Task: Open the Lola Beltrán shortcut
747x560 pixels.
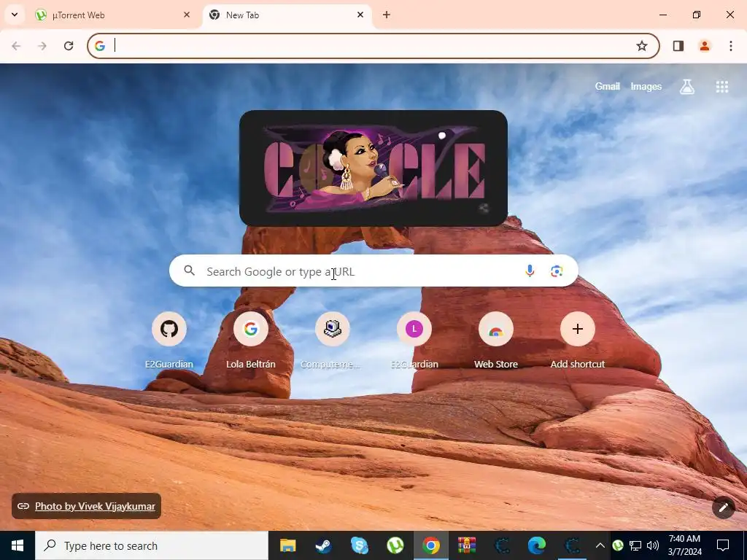Action: click(251, 341)
